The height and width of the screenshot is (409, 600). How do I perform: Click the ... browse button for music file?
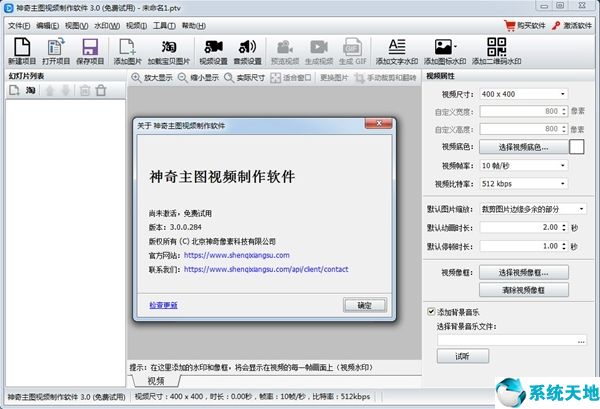(581, 341)
